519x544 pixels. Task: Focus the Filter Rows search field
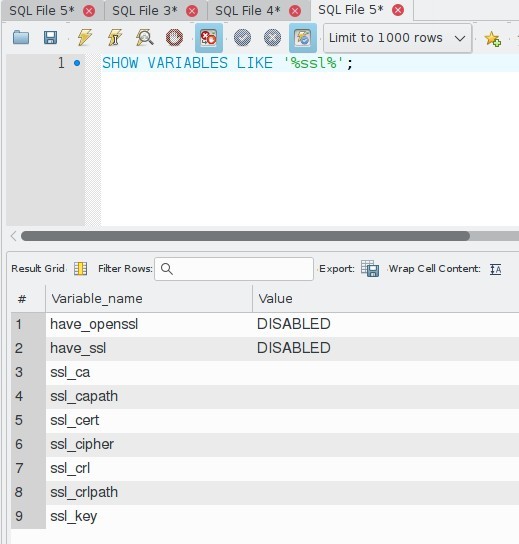tap(234, 269)
